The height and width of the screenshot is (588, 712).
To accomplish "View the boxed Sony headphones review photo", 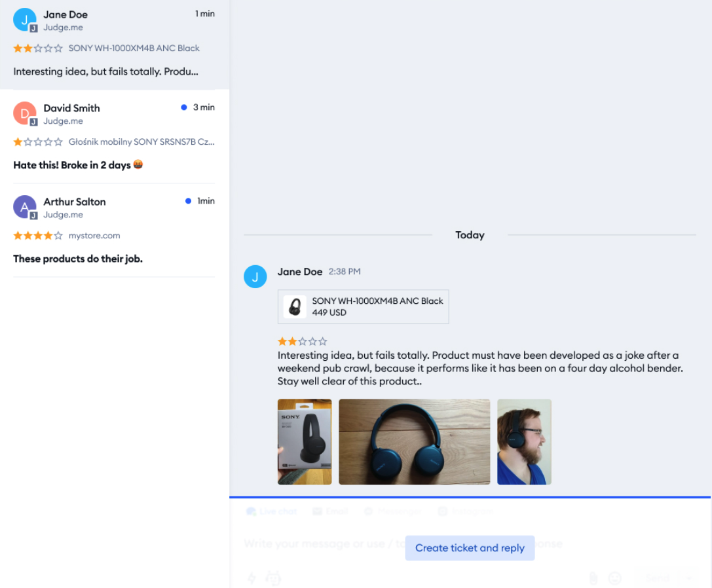I will click(305, 442).
